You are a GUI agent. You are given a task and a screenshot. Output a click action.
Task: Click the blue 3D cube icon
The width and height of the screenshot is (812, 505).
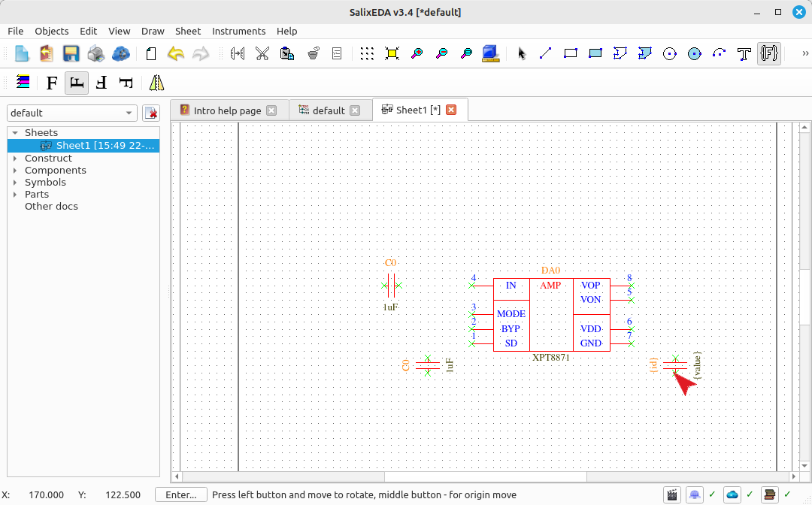click(490, 53)
